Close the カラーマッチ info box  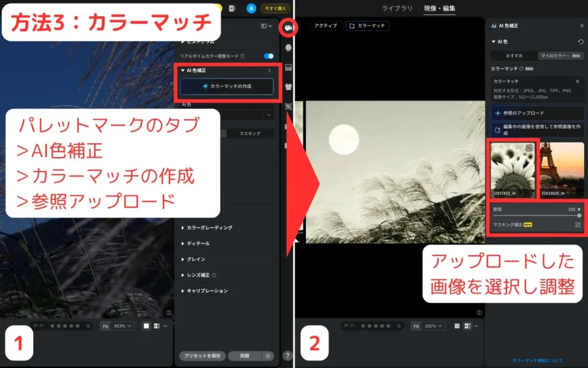tap(577, 81)
